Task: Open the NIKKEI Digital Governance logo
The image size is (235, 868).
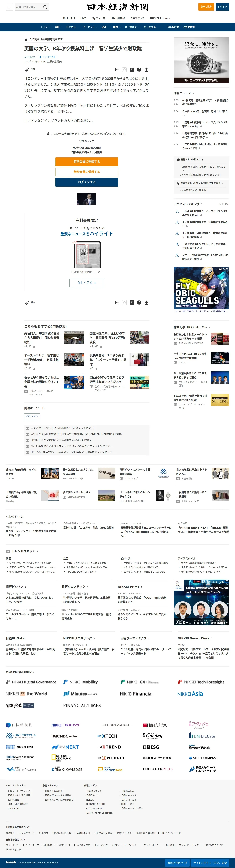Action: (x=31, y=682)
